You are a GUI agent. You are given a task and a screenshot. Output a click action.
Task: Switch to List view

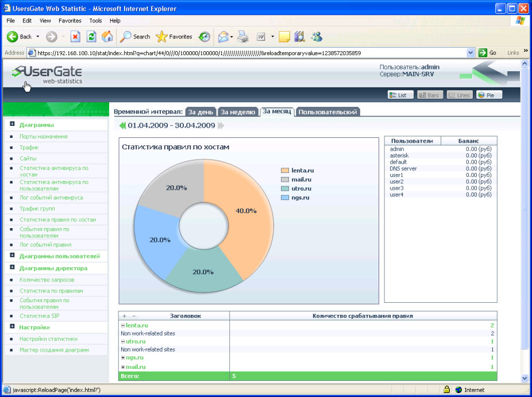click(x=400, y=95)
